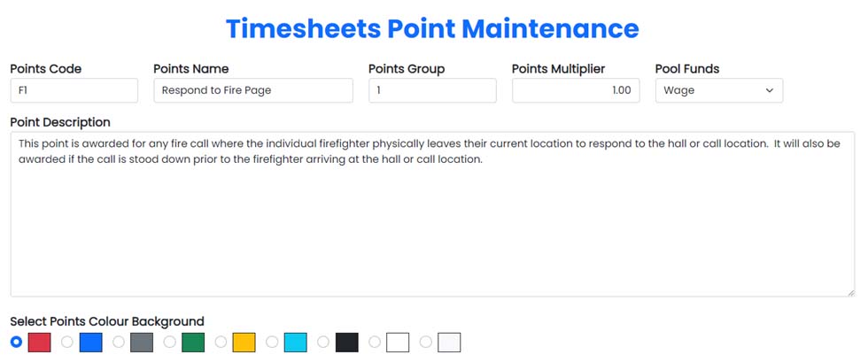Image resolution: width=868 pixels, height=362 pixels.
Task: Choose the green colour swatch
Action: [x=193, y=343]
